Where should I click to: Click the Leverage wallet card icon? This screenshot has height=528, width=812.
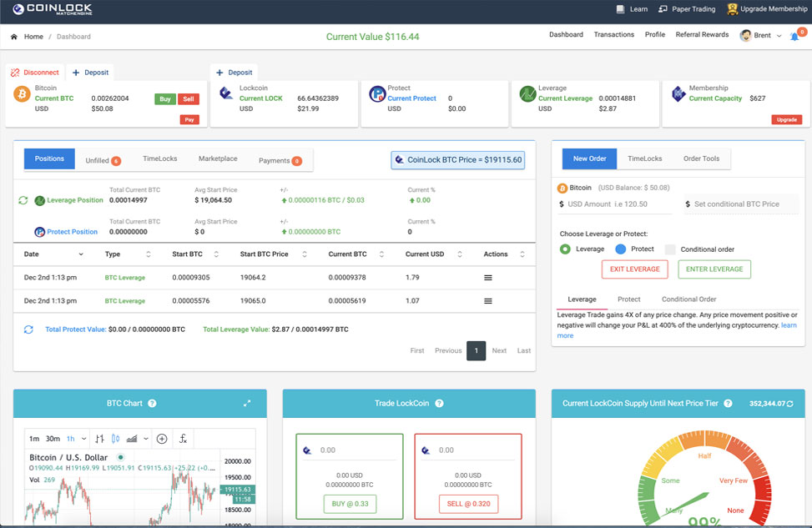527,93
